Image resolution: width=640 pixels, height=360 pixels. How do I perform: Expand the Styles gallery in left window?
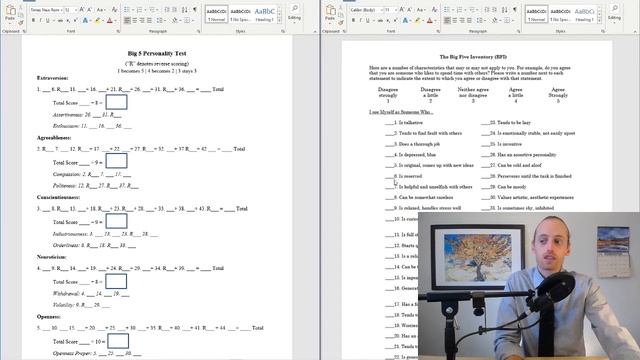click(x=280, y=21)
